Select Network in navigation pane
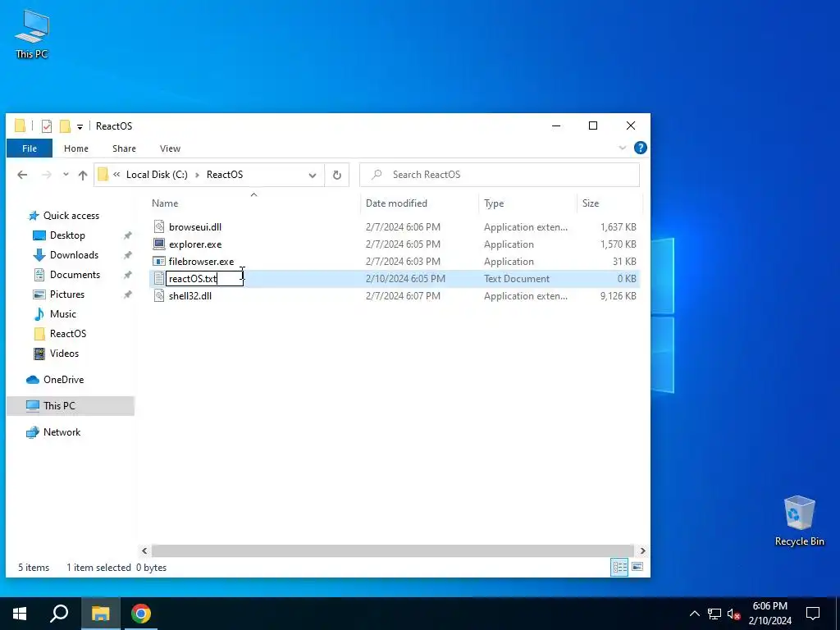This screenshot has width=840, height=630. click(x=62, y=432)
